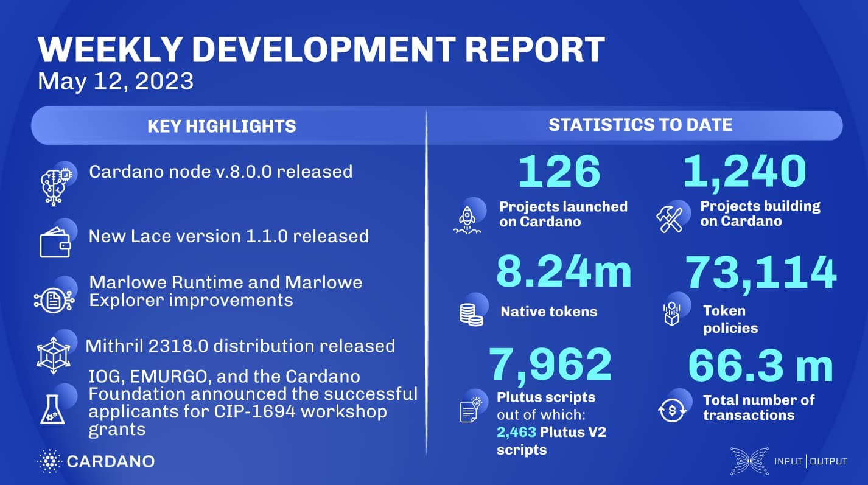
Task: Click the 'Token policies' label
Action: pyautogui.click(x=731, y=319)
